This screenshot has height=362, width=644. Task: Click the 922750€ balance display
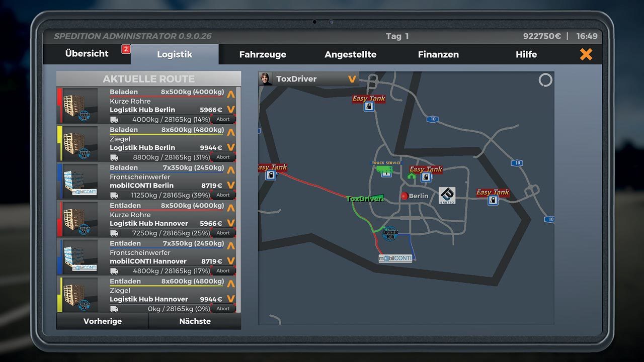click(542, 36)
